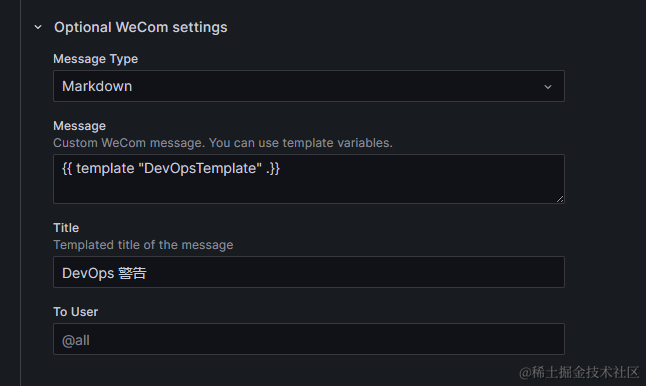Click the DevOps 警告 title text
The height and width of the screenshot is (386, 646).
[x=104, y=273]
